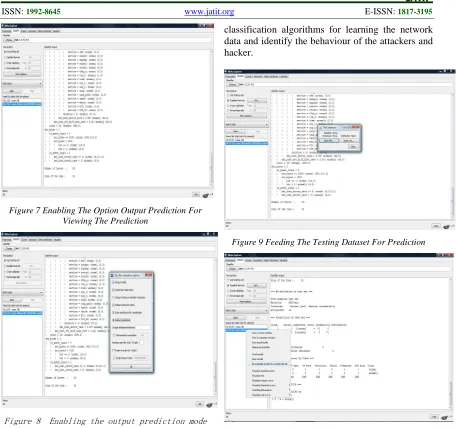
Task: Open the class attribute dropdown in Figure 9 window
Action: tap(247, 124)
